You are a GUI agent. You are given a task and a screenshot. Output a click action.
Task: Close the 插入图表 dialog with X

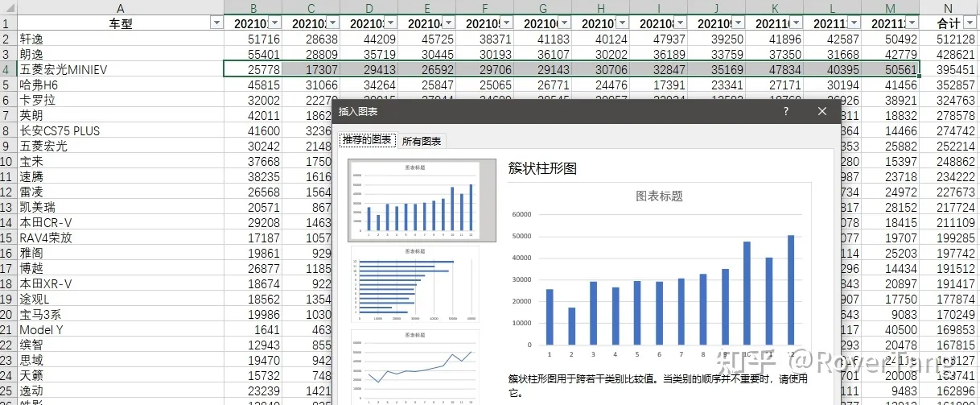(x=822, y=112)
